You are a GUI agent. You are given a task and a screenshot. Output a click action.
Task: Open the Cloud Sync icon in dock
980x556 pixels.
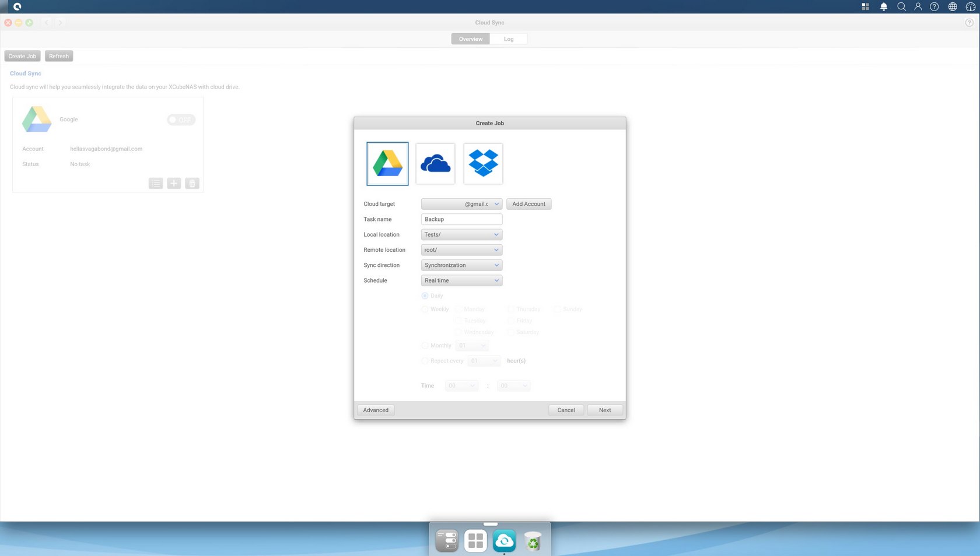[505, 541]
